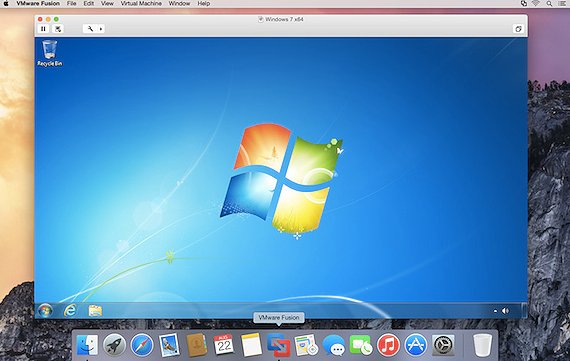Open the Windows Start menu orb
This screenshot has height=361, width=570.
tap(45, 310)
